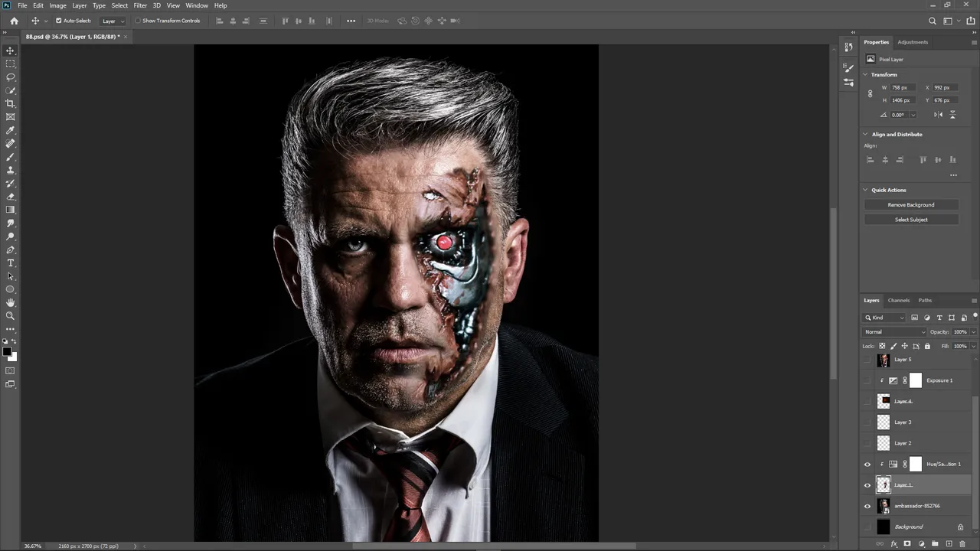Collapse the Quick Actions section
The height and width of the screenshot is (551, 980).
coord(865,190)
